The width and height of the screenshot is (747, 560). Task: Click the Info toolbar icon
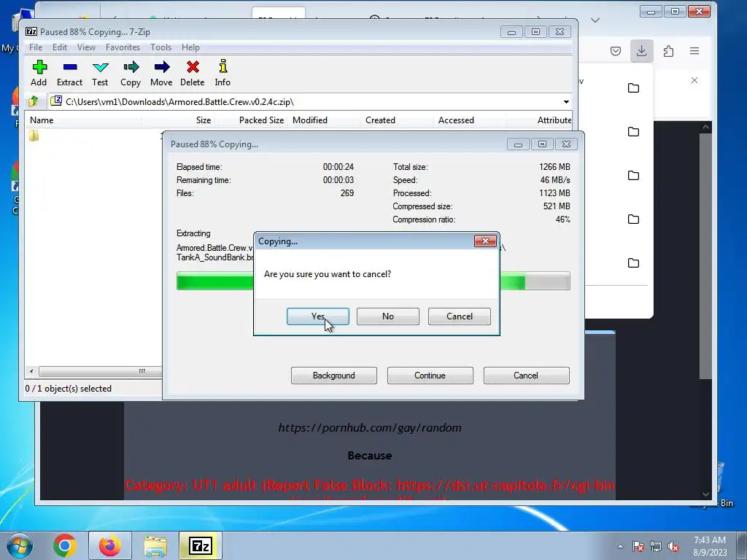[222, 73]
